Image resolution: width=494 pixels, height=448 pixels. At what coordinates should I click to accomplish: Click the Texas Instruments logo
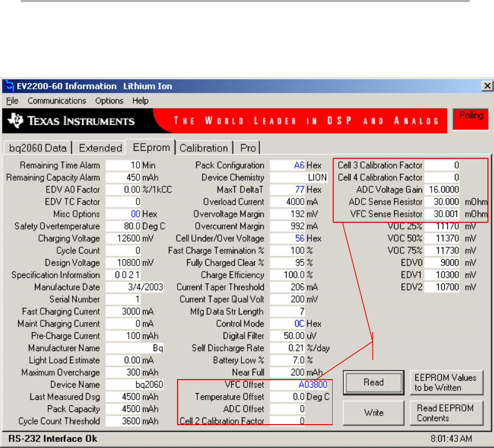tap(72, 121)
